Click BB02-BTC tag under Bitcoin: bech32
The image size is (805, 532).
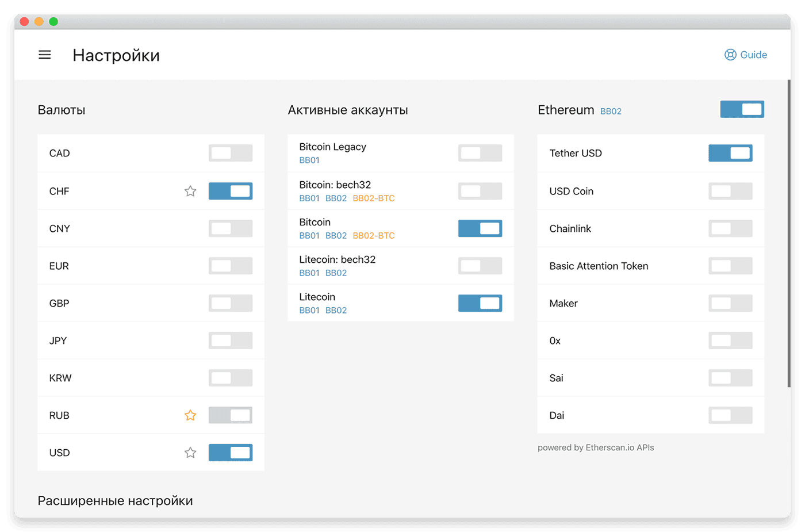[x=374, y=198]
